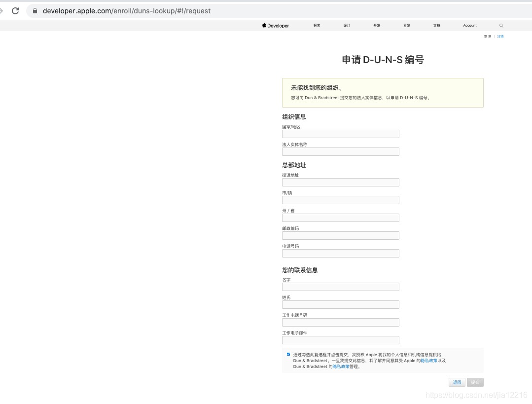This screenshot has width=532, height=404.
Task: Click the 法人实体名称 input field
Action: (x=340, y=151)
